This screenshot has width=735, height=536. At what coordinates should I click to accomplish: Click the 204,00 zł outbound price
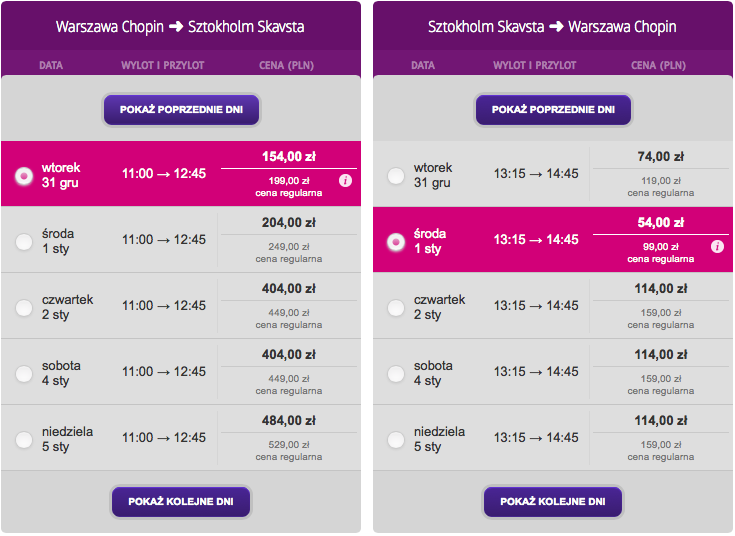[289, 222]
